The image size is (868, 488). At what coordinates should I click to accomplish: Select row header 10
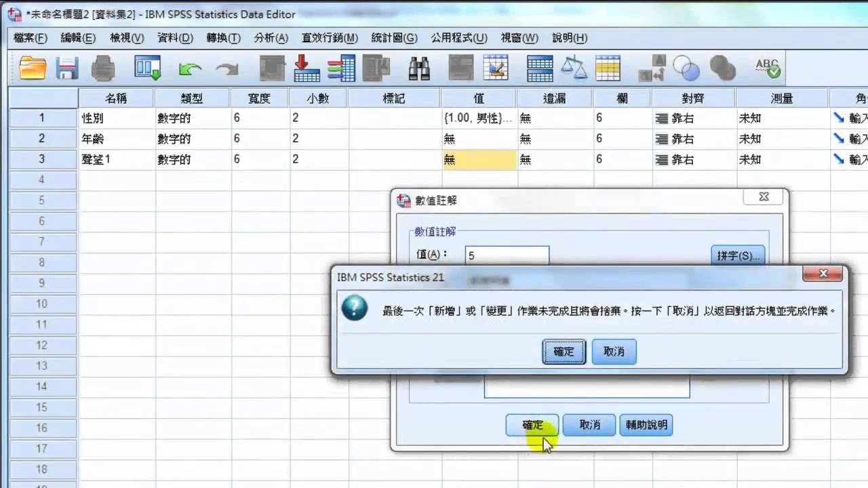point(42,304)
